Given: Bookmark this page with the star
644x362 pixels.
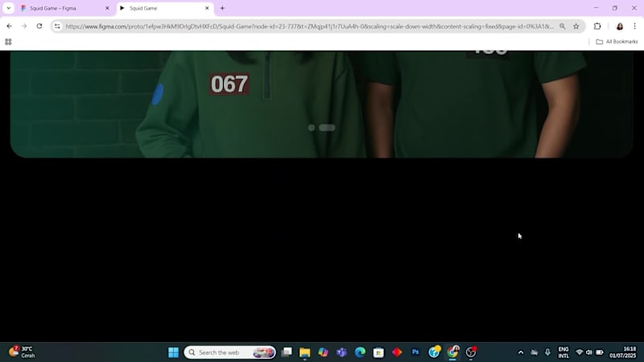Looking at the screenshot, I should point(576,27).
